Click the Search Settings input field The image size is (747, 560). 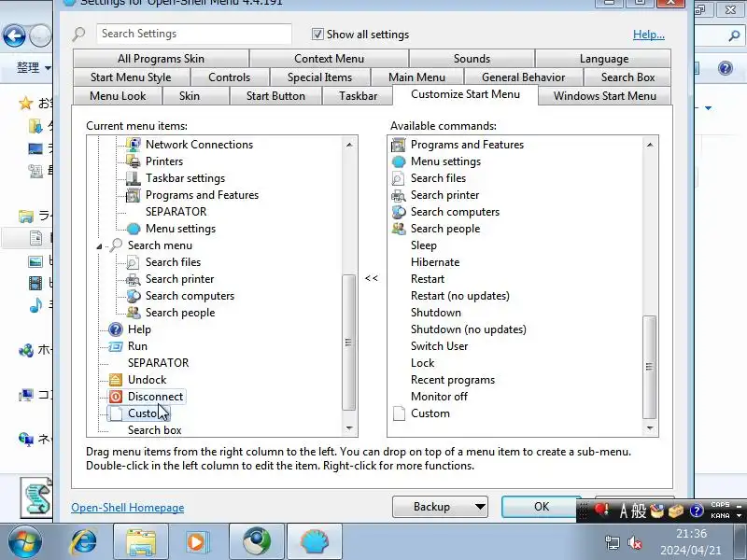[194, 34]
